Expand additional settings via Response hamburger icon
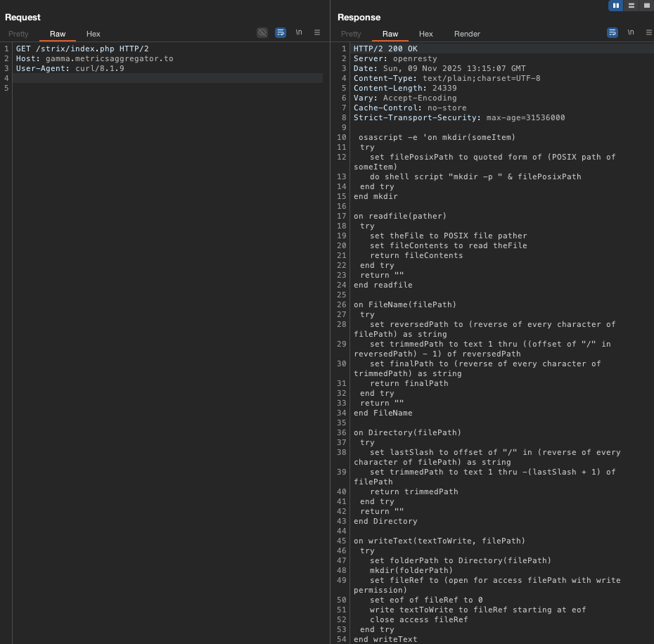The image size is (654, 644). pyautogui.click(x=649, y=32)
